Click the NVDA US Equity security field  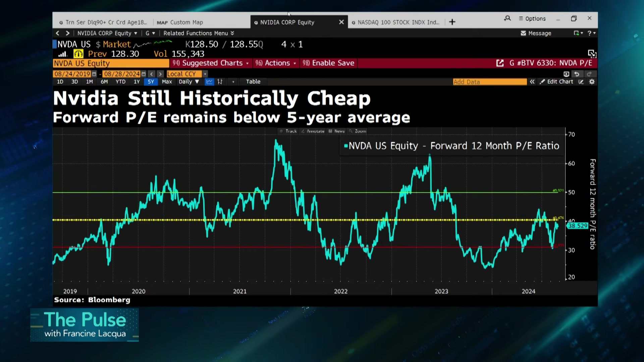111,63
